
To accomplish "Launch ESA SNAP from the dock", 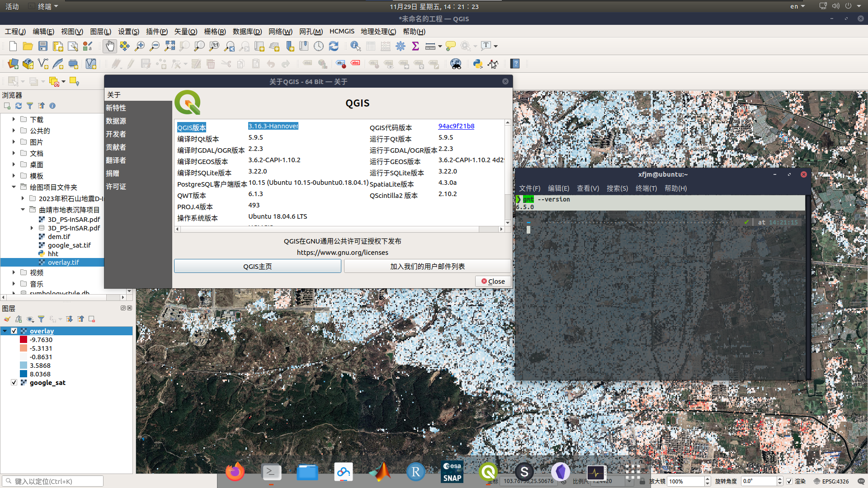I will point(452,472).
